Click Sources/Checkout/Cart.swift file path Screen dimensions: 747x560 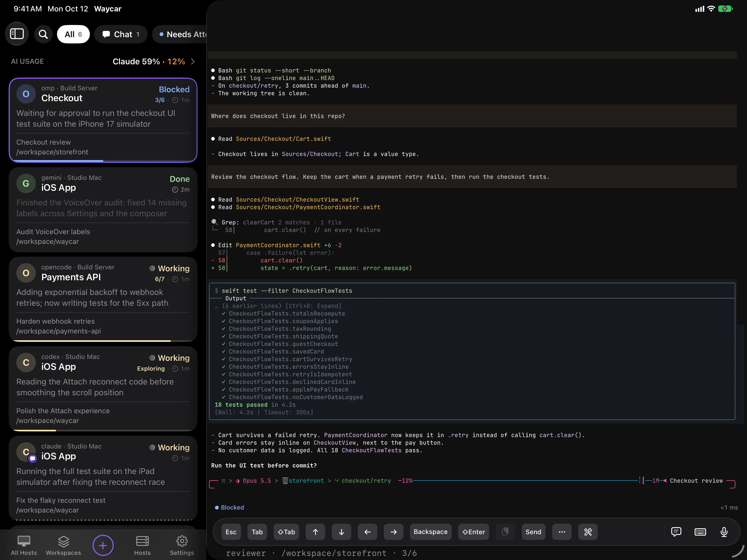coord(283,139)
